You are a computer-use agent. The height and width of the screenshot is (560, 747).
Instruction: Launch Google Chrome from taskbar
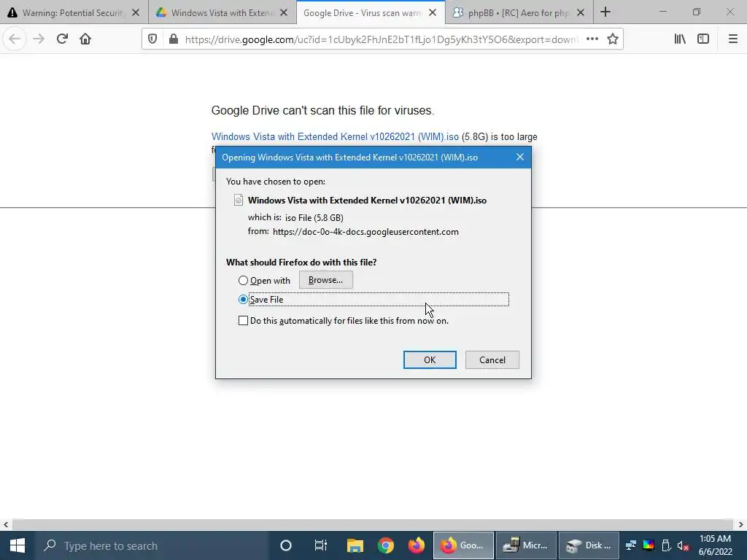(386, 545)
